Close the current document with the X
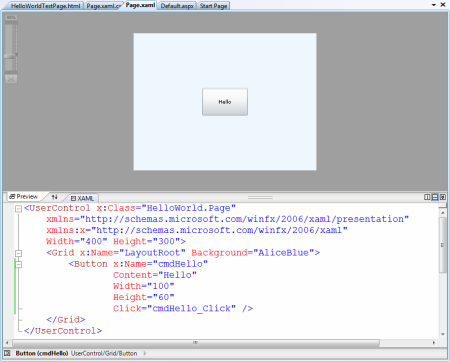 (x=443, y=5)
